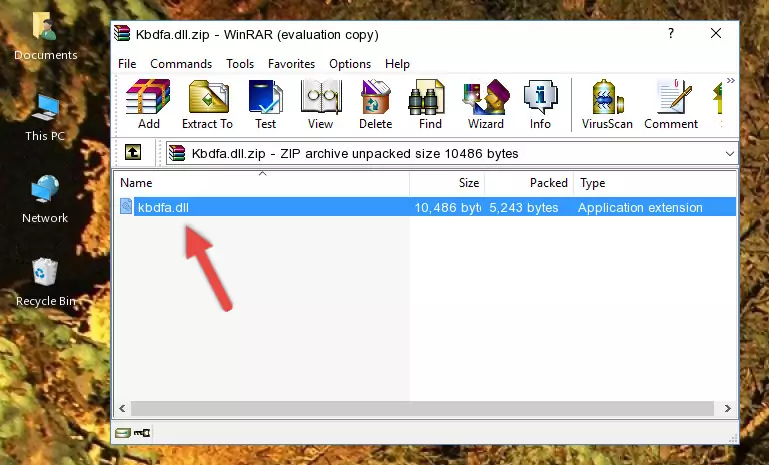Click the kbdfa.dll file icon
The image size is (769, 465).
click(126, 207)
